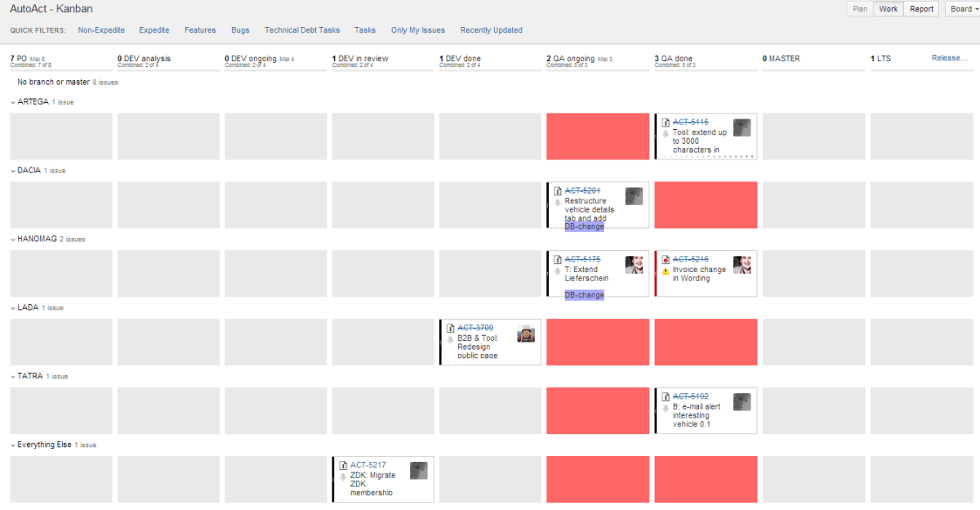980x510 pixels.
Task: Click the issue type icon on card ACT-5192
Action: tap(666, 395)
